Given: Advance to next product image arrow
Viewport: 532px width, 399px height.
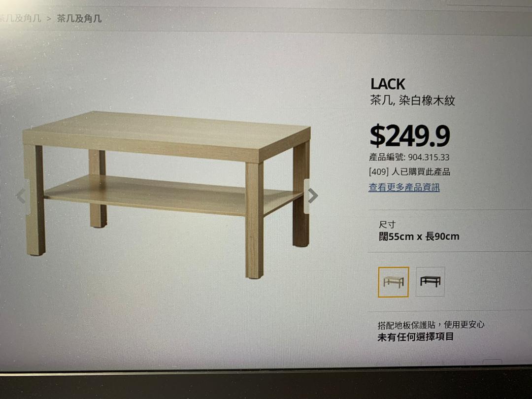Looking at the screenshot, I should [x=312, y=196].
